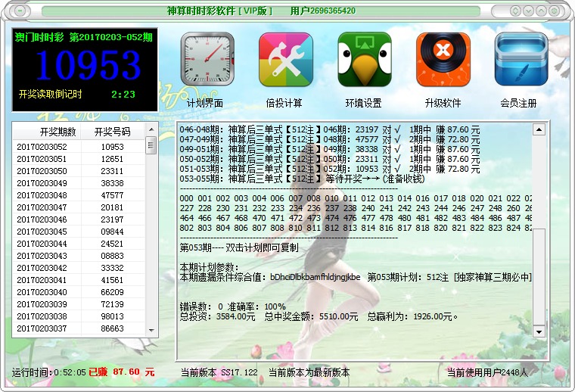The image size is (575, 392).
Task: Click the number row starting with 227 228
Action: tap(356, 208)
